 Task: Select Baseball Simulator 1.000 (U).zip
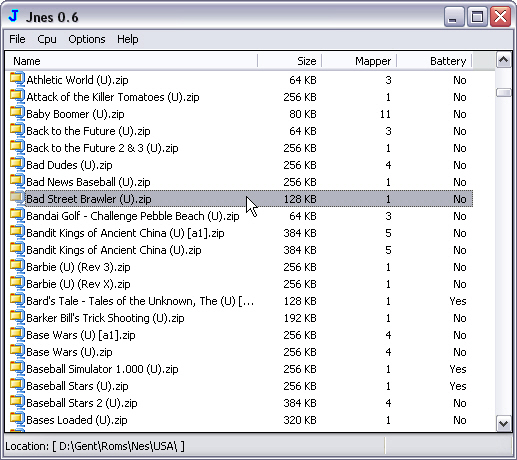click(102, 369)
